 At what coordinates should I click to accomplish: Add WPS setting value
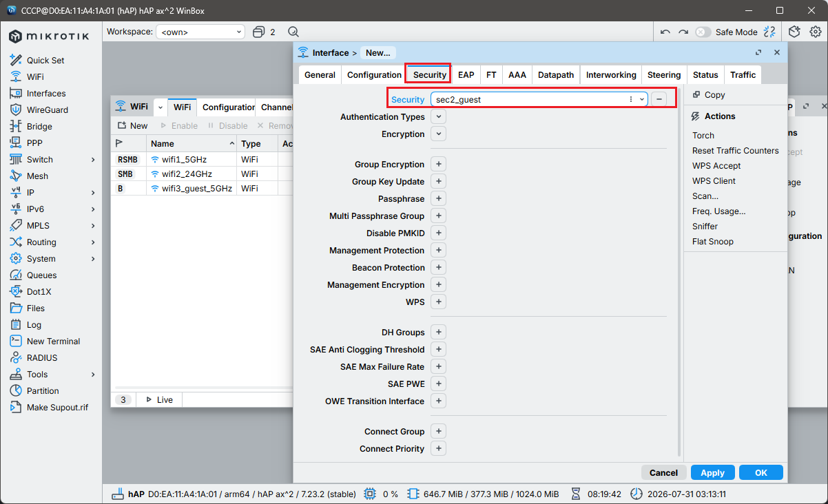point(438,302)
